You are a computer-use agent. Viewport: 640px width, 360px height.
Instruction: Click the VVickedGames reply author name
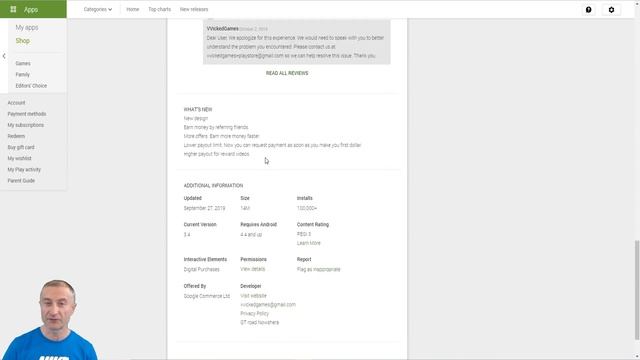coord(222,29)
